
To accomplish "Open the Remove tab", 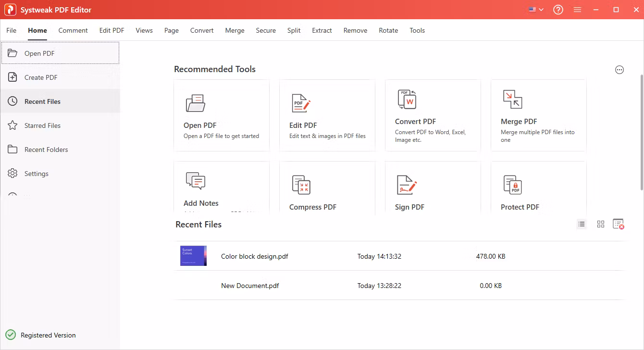I will tap(356, 30).
